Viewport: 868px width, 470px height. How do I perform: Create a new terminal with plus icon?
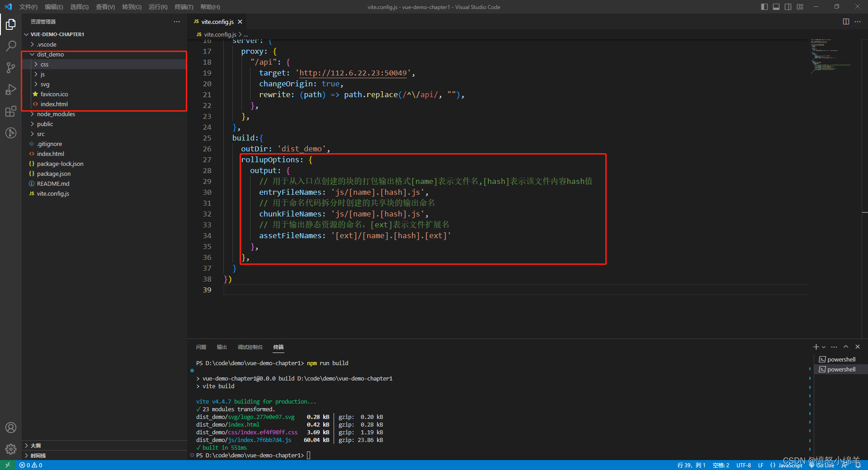(816, 347)
